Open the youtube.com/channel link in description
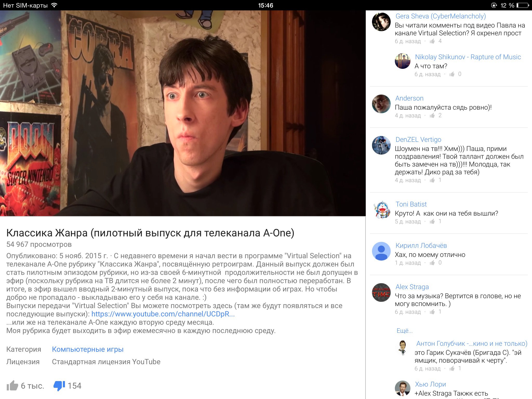This screenshot has height=399, width=532. tap(163, 314)
